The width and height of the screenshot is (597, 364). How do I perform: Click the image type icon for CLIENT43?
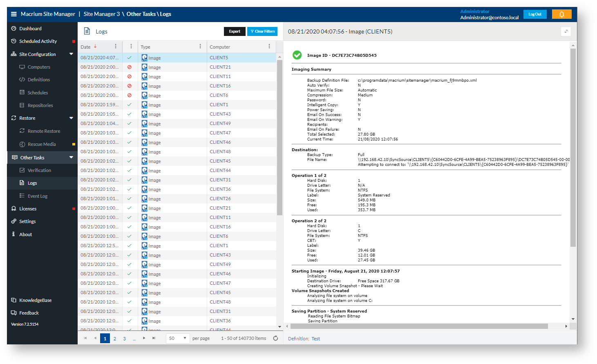(145, 114)
